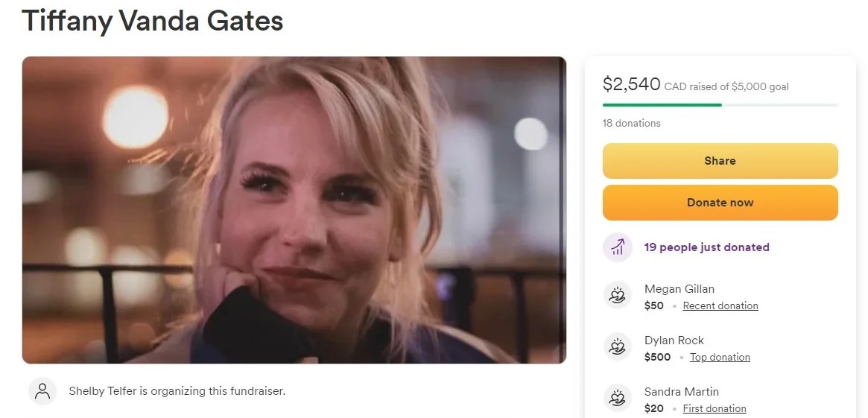Click the donor icon next to Sandra Martin
This screenshot has width=868, height=418.
(617, 398)
